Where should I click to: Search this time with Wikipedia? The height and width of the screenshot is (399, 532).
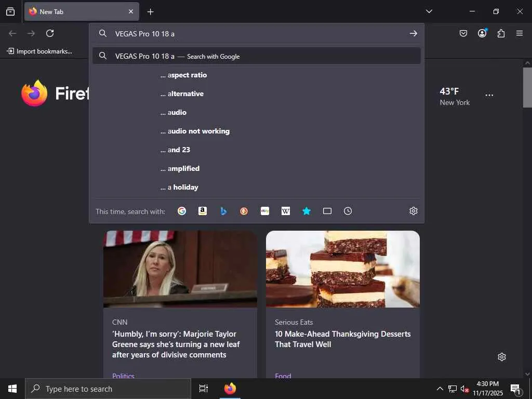(x=286, y=211)
